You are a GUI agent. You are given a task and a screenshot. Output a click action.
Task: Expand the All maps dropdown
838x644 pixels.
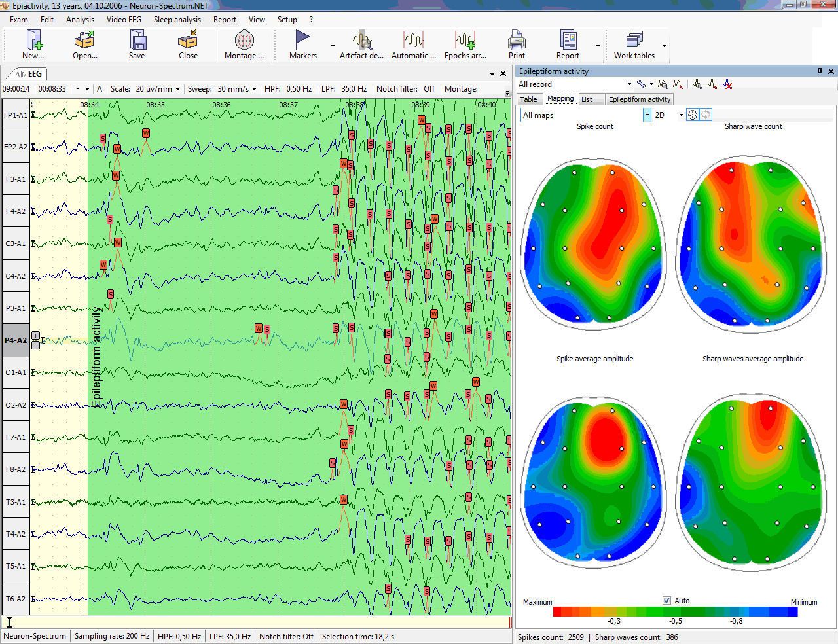[x=647, y=115]
